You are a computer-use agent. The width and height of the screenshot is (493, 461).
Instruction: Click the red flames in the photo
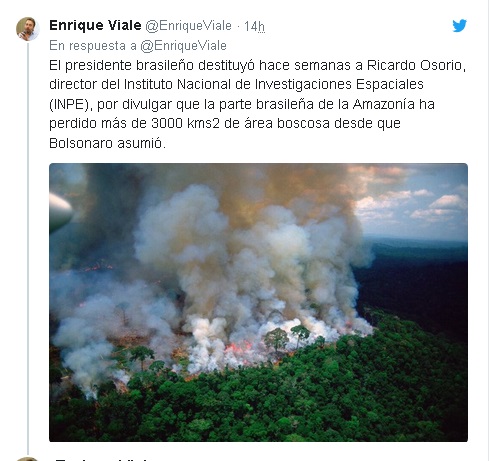click(238, 348)
